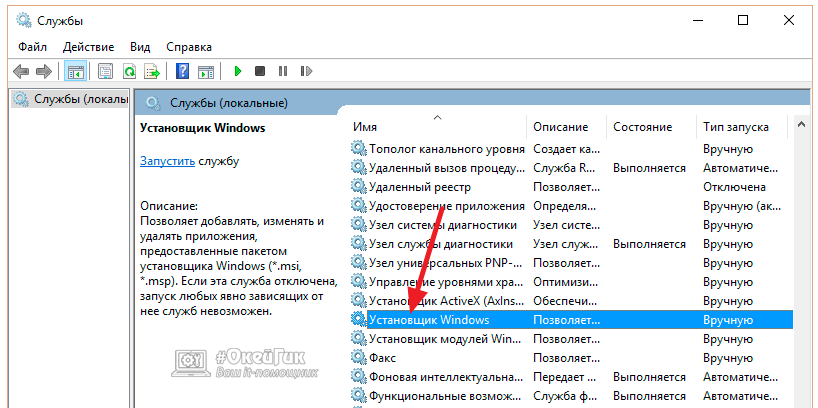Select the Факс service in the list
This screenshot has height=408, width=818.
pyautogui.click(x=382, y=357)
